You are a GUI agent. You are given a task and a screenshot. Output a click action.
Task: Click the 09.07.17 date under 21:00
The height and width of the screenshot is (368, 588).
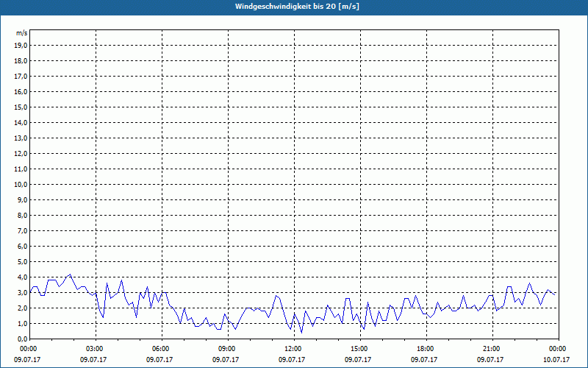(490, 360)
